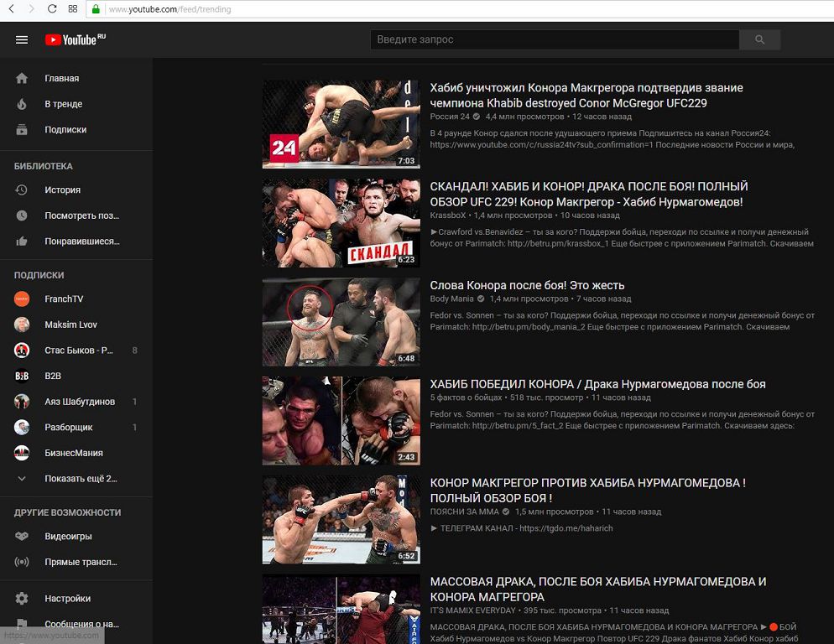Go to the IT'S MAMIX EVERYDAY channel
834x644 pixels.
[473, 610]
